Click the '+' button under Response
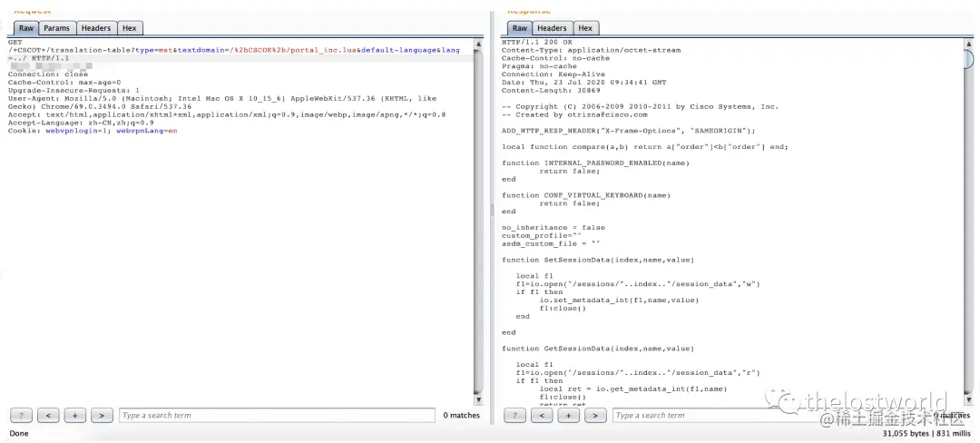This screenshot has width=980, height=443. (568, 416)
